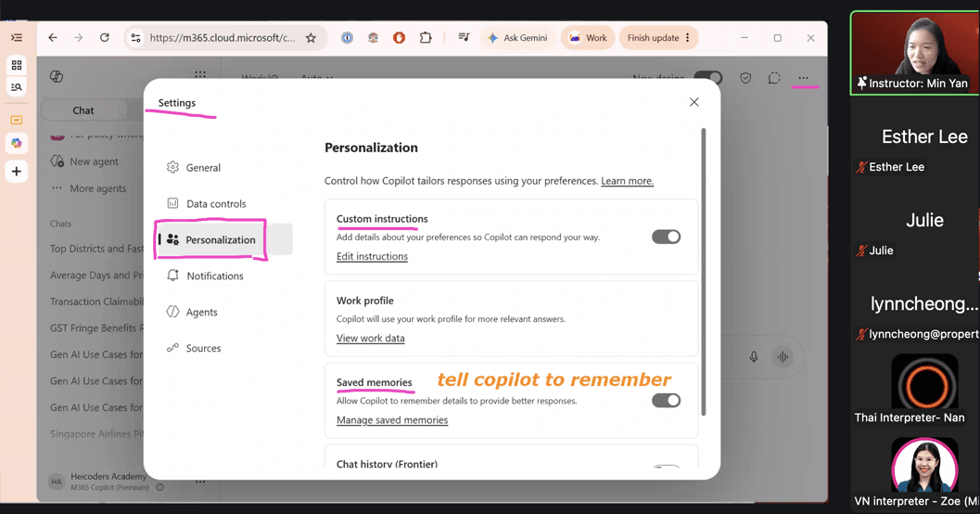Click the General gear icon

172,167
